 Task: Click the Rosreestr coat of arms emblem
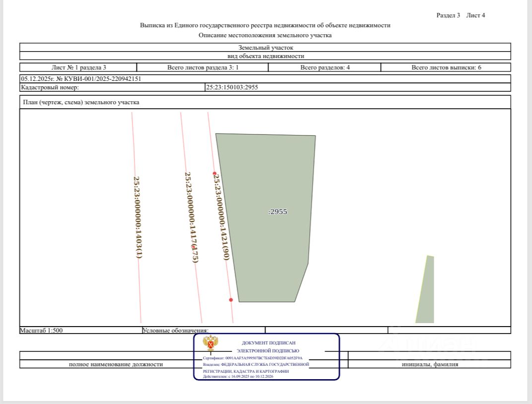pos(210,343)
